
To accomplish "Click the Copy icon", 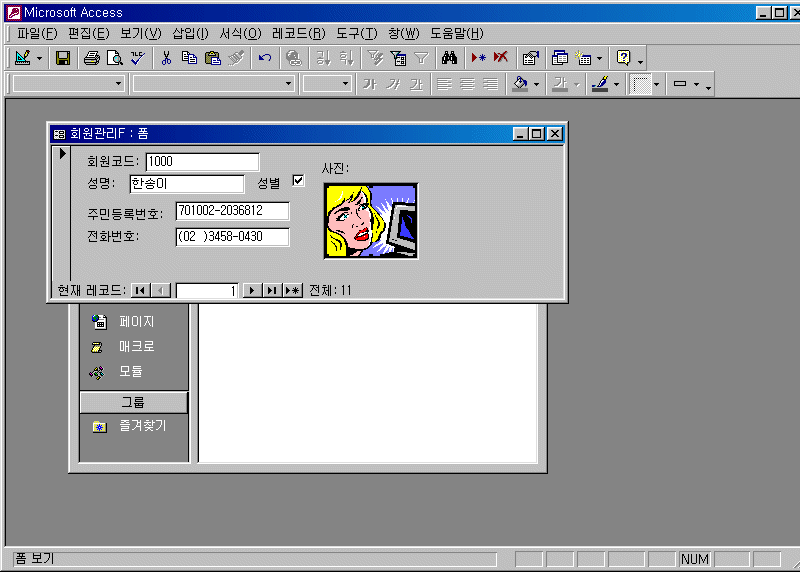I will (189, 58).
